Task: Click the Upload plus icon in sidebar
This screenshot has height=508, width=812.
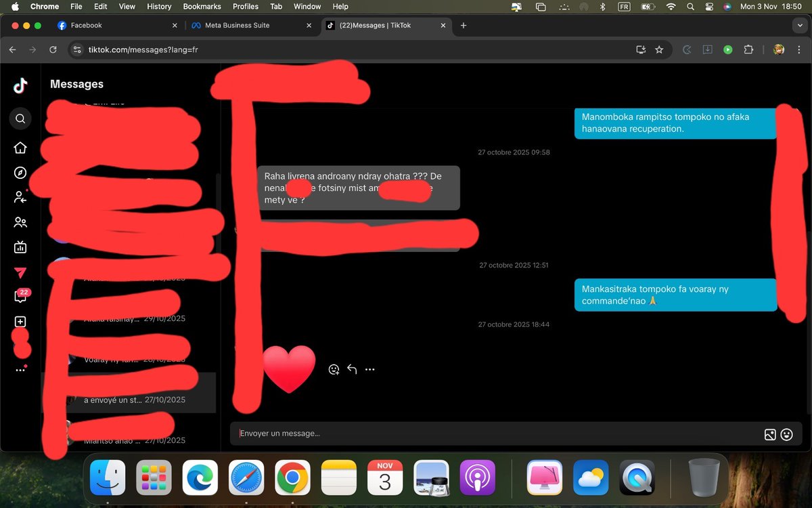Action: pyautogui.click(x=20, y=322)
